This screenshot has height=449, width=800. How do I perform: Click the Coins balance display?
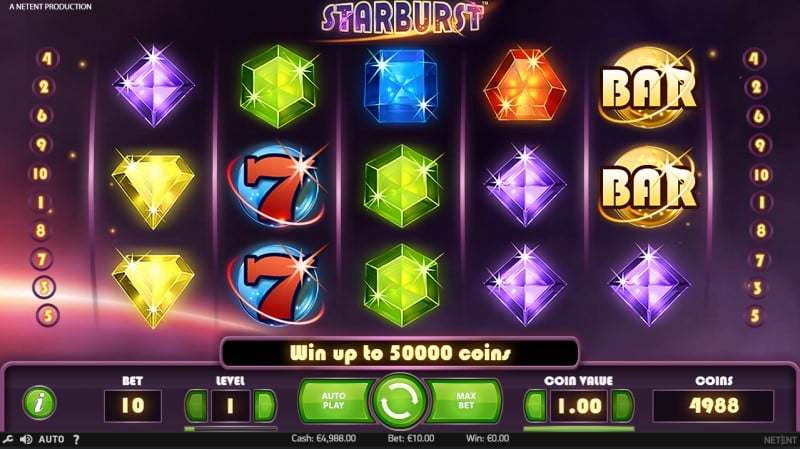tap(713, 406)
